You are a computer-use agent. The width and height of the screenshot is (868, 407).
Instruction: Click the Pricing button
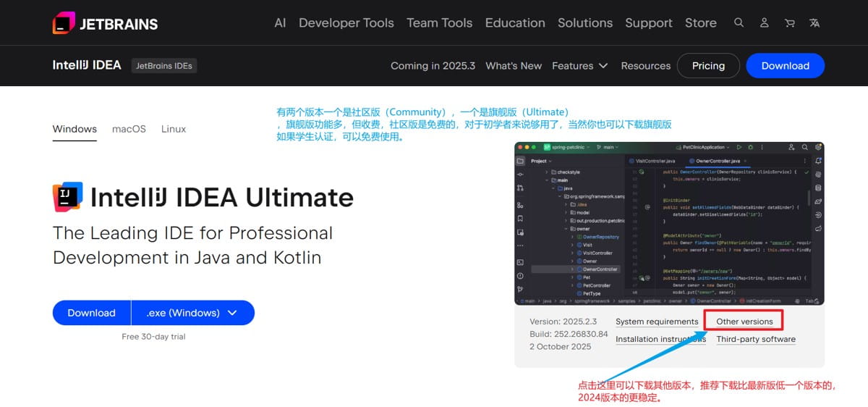click(708, 66)
